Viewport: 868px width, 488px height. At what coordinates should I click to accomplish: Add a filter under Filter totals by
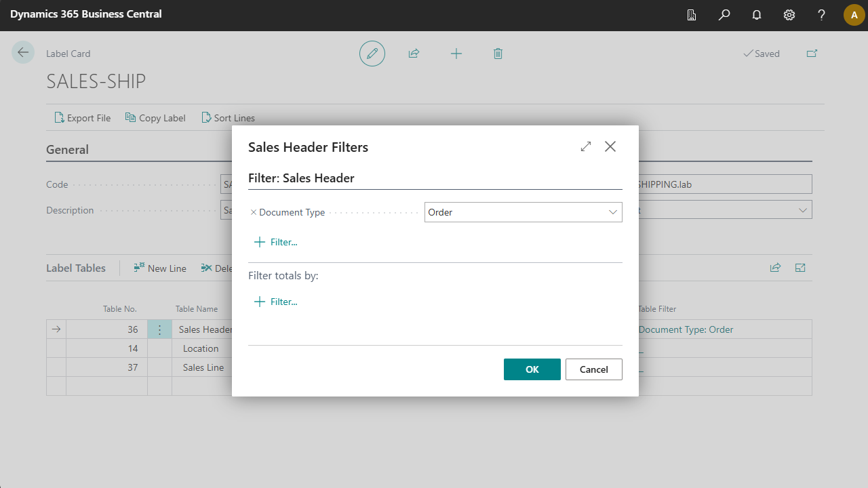[276, 302]
